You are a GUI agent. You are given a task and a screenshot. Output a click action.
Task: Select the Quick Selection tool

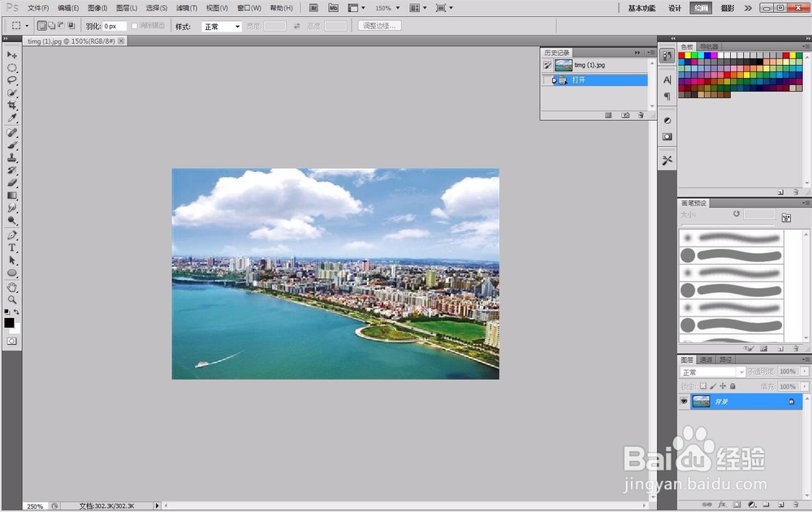(x=12, y=93)
